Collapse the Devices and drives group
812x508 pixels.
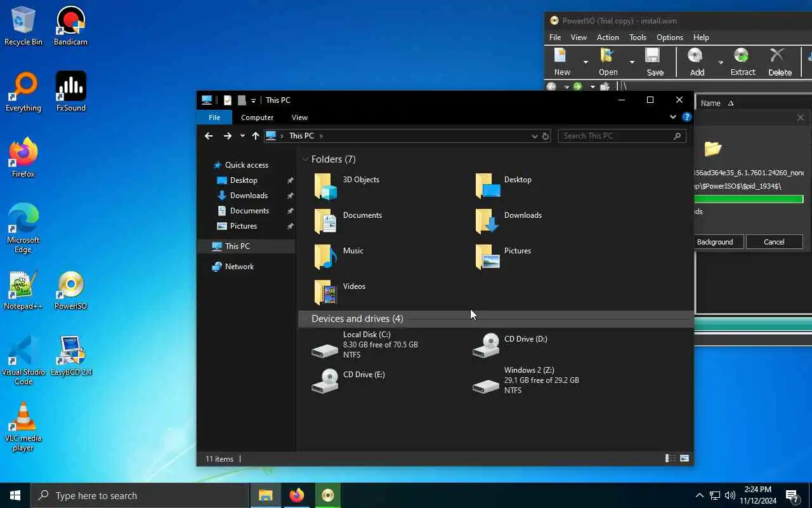coord(305,319)
